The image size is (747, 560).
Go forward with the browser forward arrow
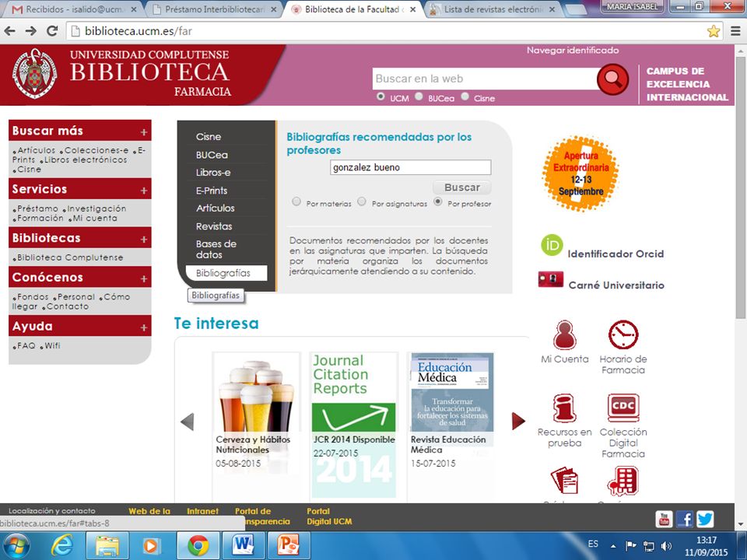(x=31, y=31)
